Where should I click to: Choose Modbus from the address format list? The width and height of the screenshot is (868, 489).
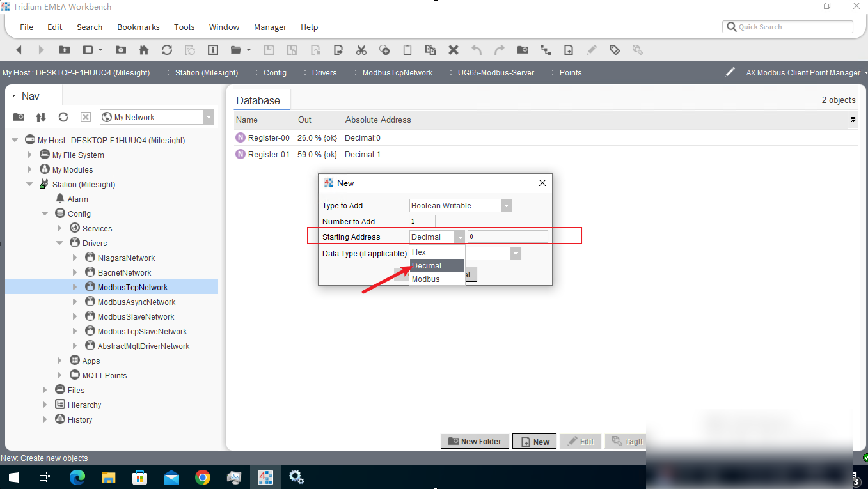[x=437, y=279]
